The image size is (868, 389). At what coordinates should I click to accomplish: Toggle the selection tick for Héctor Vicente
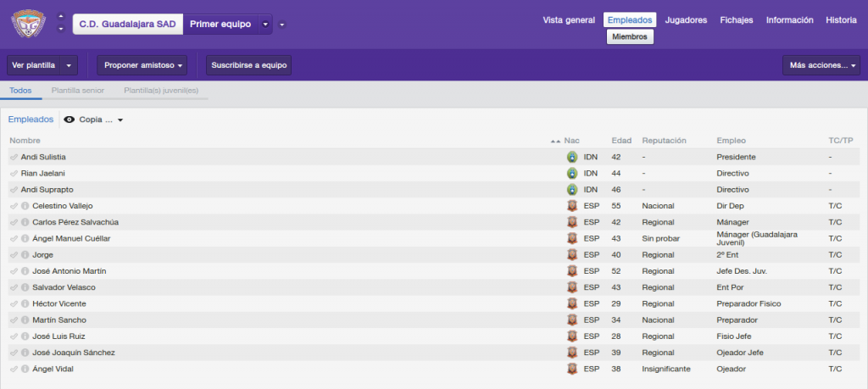(14, 303)
